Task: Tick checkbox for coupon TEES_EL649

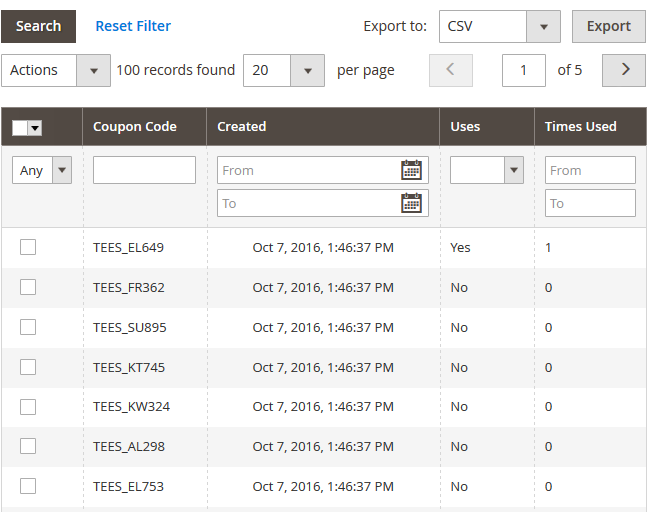Action: coord(28,247)
